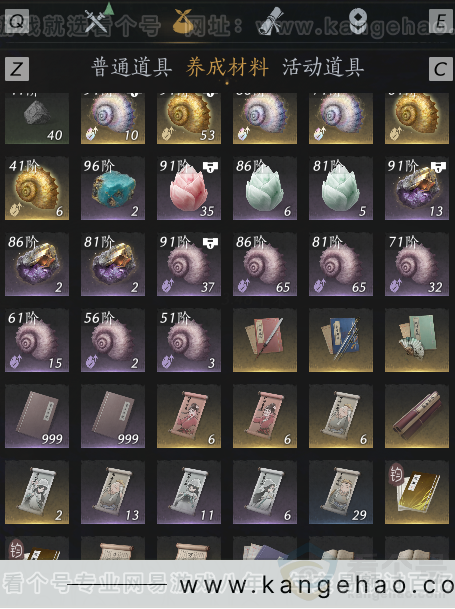The width and height of the screenshot is (455, 609).
Task: Select the first grey notebook with 999
Action: point(37,416)
